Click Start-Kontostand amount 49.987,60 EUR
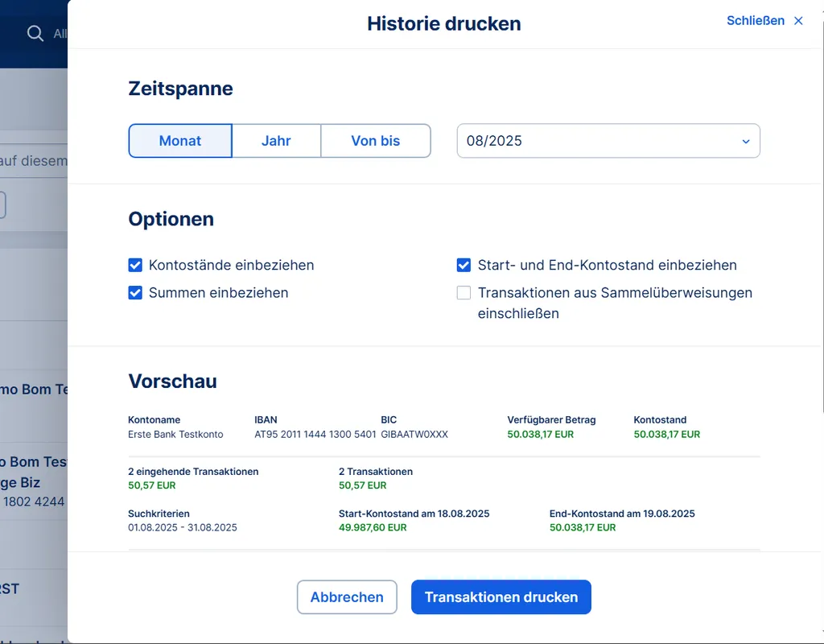824x644 pixels. click(373, 527)
